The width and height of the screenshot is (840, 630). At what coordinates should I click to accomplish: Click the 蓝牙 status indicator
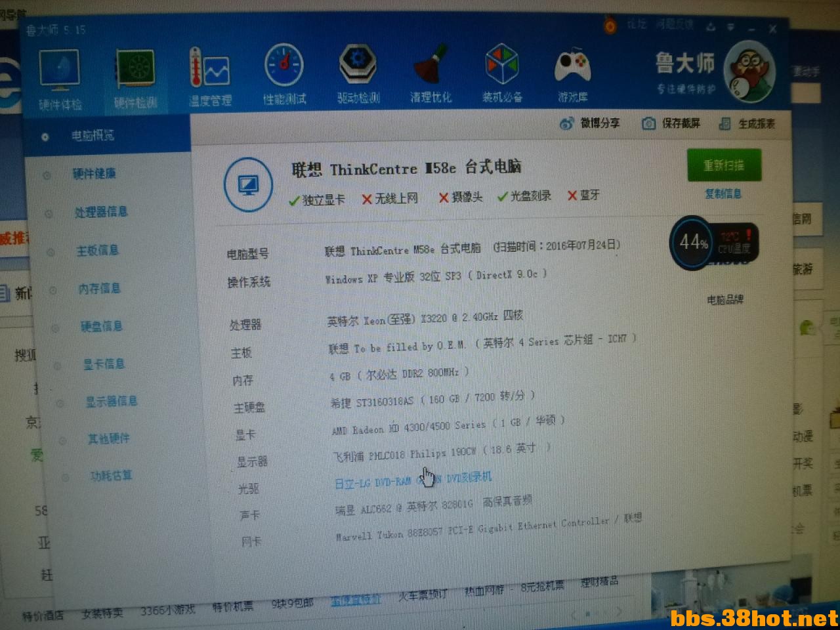[x=583, y=194]
